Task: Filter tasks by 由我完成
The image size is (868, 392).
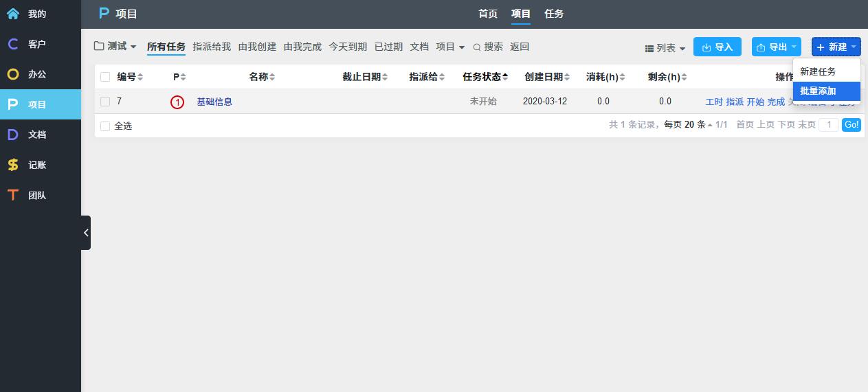Action: (302, 47)
